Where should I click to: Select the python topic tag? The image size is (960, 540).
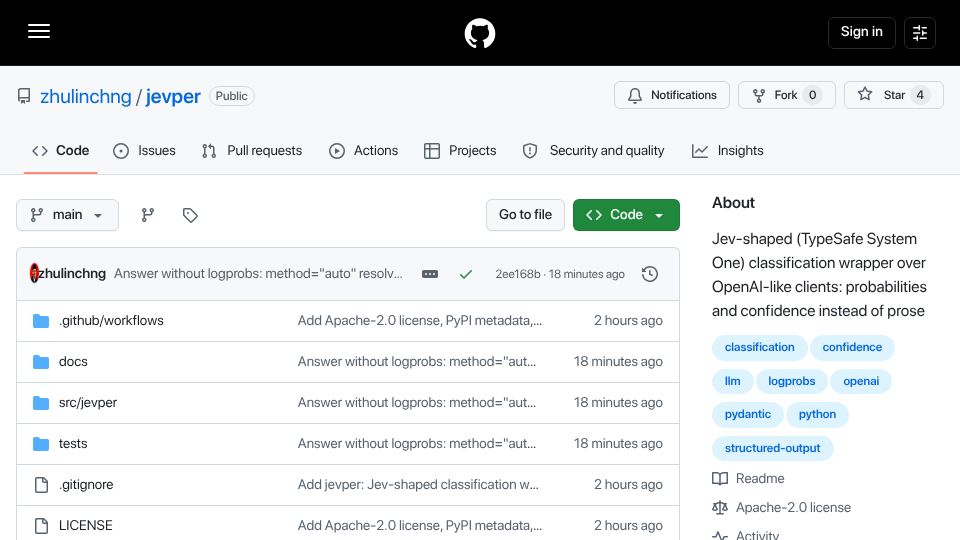coord(817,414)
